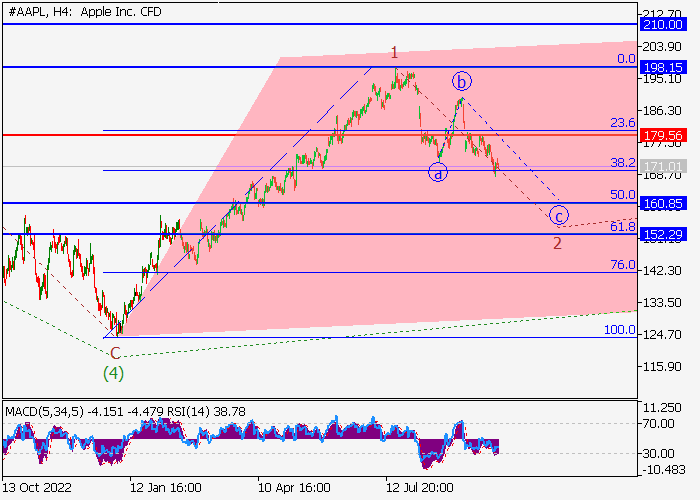Viewport: 700px width, 500px height.
Task: Click the wave 1 label at the peak
Action: pos(394,53)
